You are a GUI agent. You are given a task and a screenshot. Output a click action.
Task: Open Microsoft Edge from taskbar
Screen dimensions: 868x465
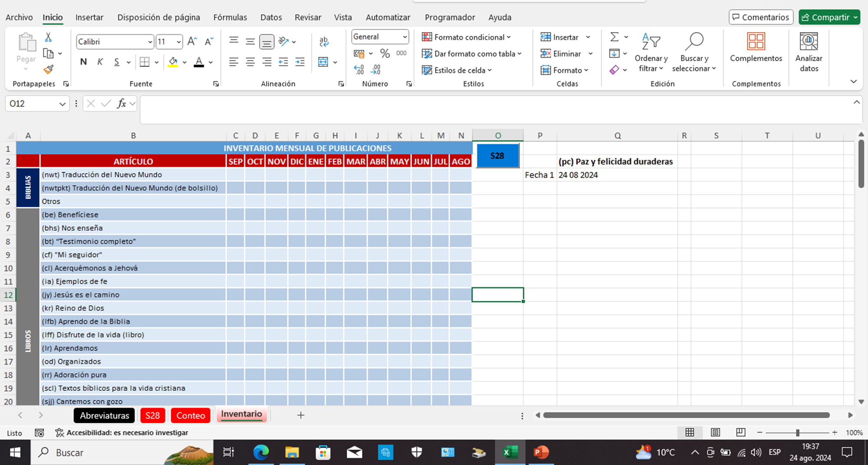tap(261, 452)
